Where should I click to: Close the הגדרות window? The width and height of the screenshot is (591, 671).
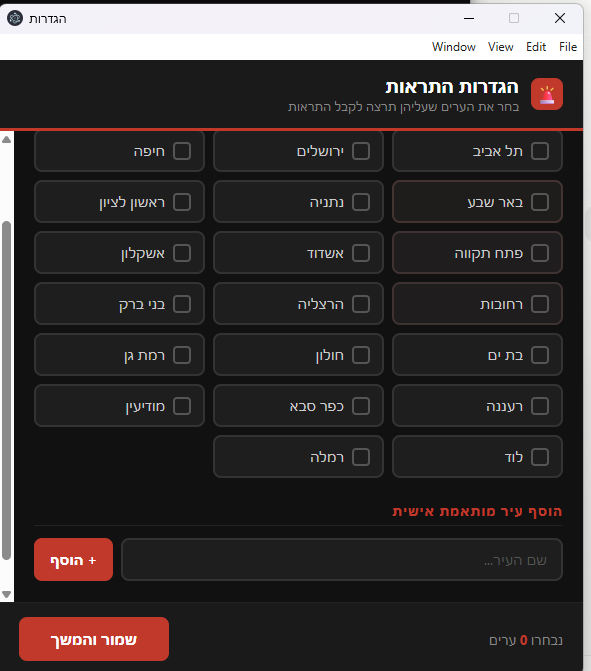pyautogui.click(x=560, y=18)
